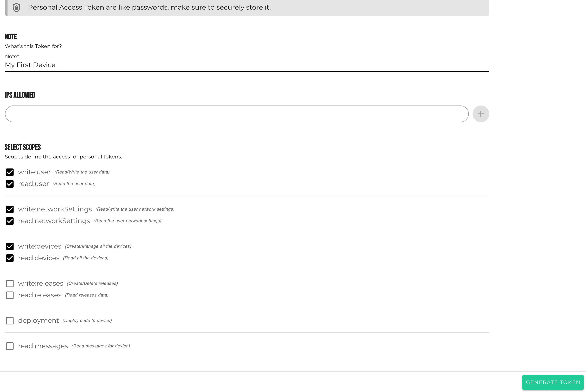Click the read:messages label text
The height and width of the screenshot is (392, 586).
pos(43,346)
